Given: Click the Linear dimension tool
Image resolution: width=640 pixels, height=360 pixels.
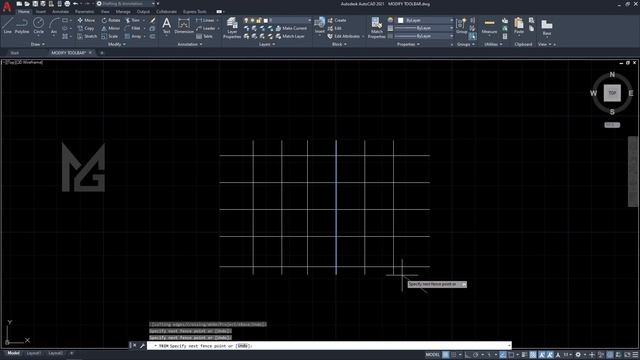Looking at the screenshot, I should point(205,20).
